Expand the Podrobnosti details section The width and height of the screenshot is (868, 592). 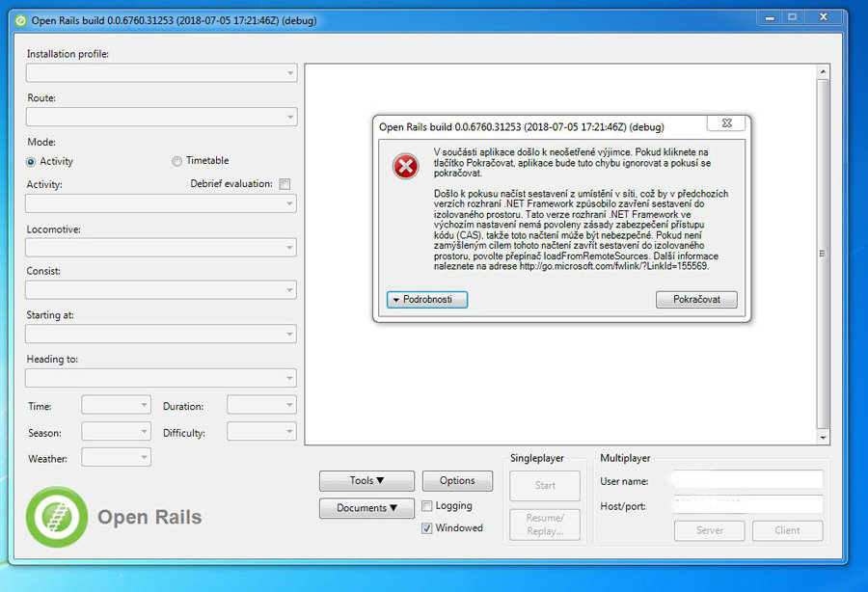[x=426, y=300]
